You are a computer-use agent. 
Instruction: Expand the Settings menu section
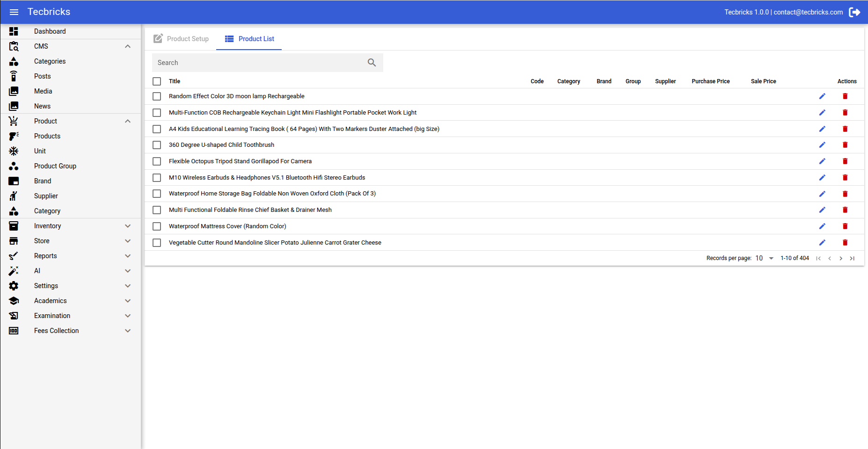point(128,286)
